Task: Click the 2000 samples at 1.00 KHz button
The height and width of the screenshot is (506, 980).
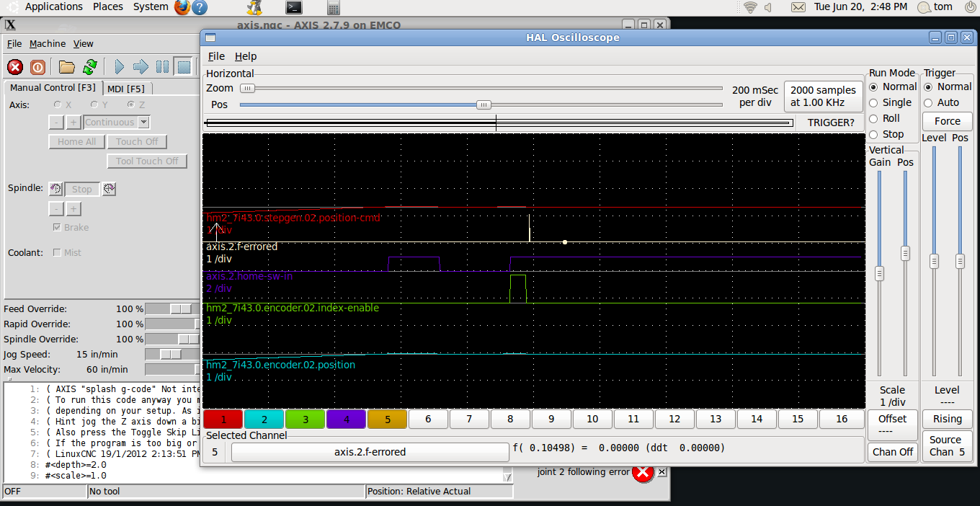Action: pyautogui.click(x=823, y=97)
